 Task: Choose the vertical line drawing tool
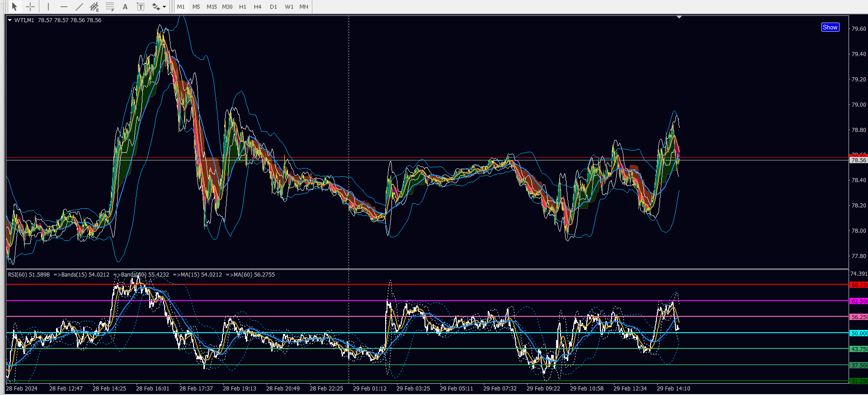48,7
